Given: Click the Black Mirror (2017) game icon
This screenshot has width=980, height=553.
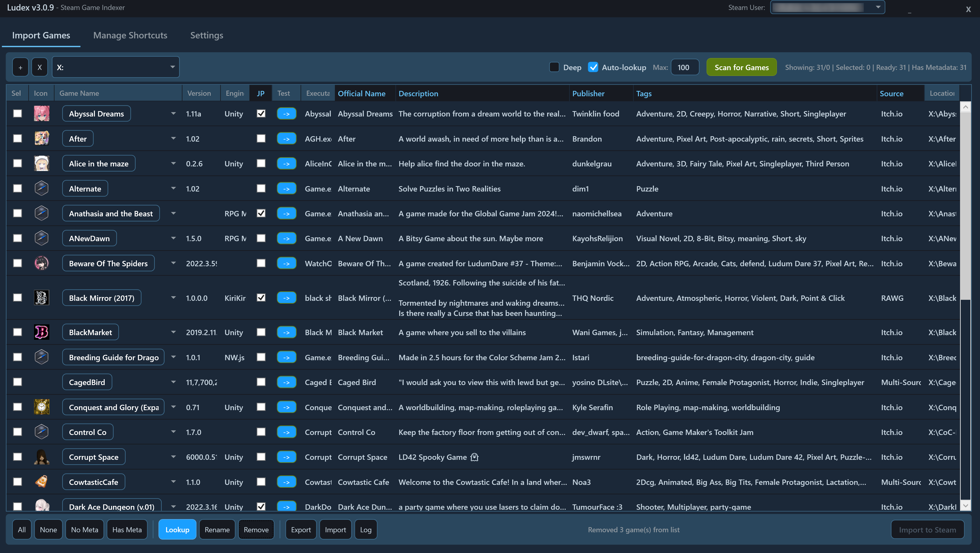Looking at the screenshot, I should [x=41, y=298].
